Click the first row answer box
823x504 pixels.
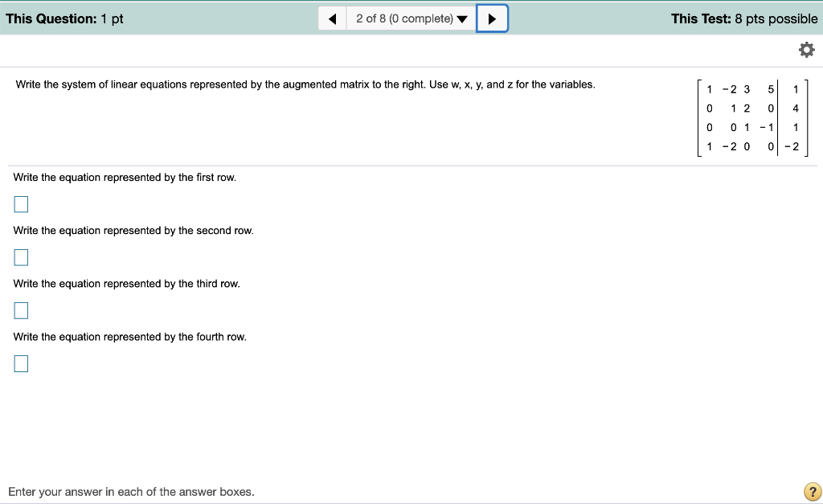point(20,204)
